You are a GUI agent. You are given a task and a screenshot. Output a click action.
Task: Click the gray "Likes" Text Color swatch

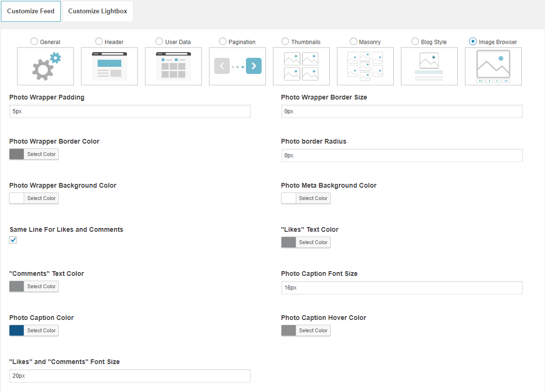pyautogui.click(x=289, y=242)
